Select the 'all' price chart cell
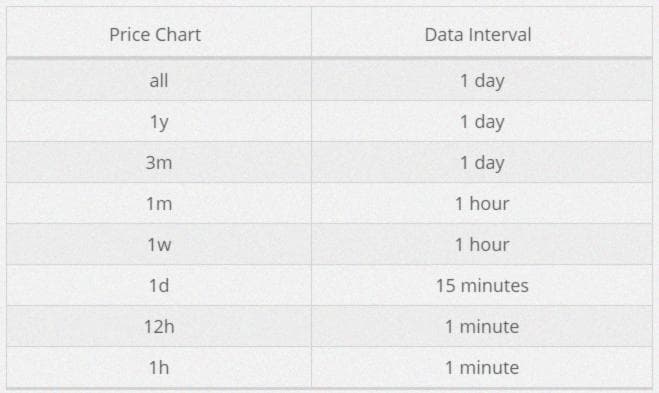Viewport: 659px width, 393px height. click(159, 80)
